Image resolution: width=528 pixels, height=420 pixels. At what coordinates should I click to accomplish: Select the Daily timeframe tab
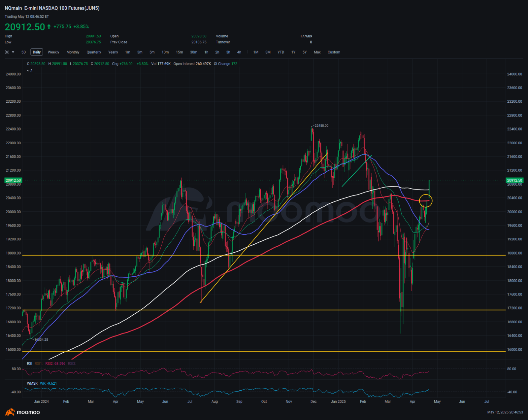pos(37,52)
